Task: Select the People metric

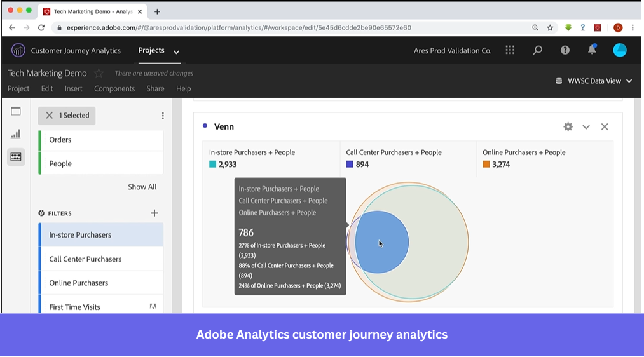Action: 100,164
